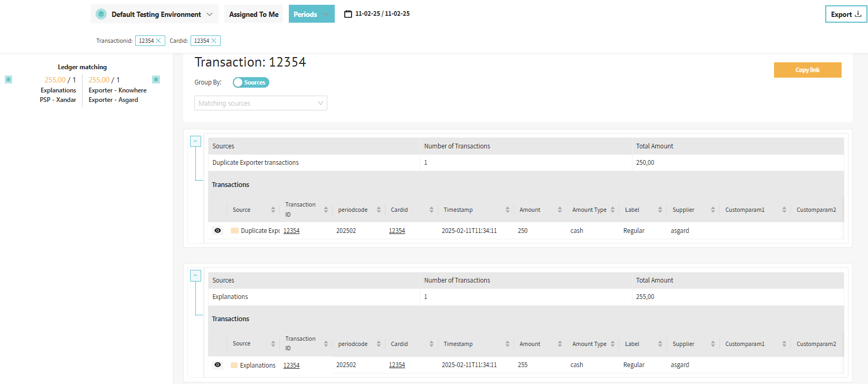The height and width of the screenshot is (384, 868).
Task: Open the Default Testing Environment dropdown
Action: [x=154, y=14]
